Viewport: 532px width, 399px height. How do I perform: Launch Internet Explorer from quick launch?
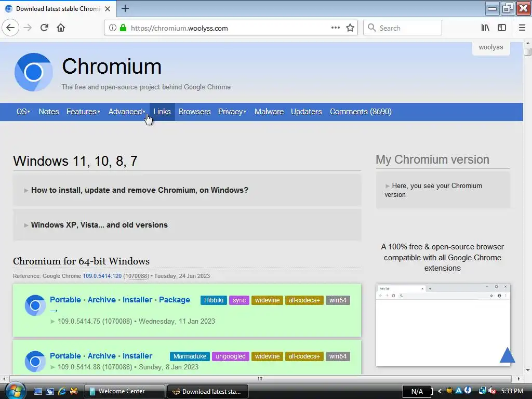coord(62,391)
